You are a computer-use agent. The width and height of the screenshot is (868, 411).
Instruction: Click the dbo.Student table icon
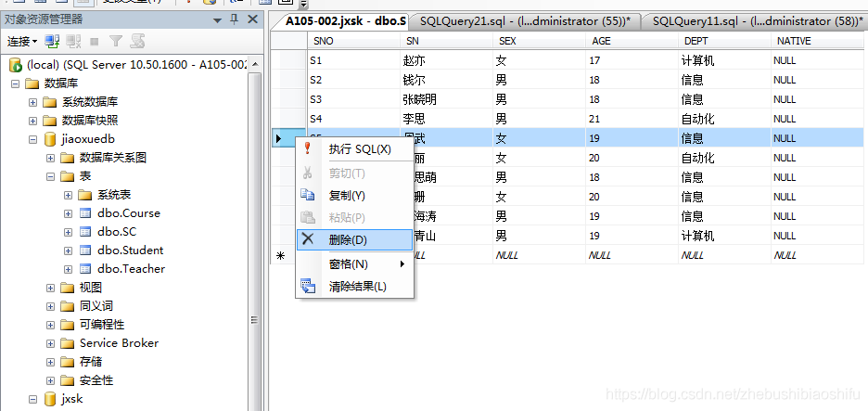tap(84, 250)
